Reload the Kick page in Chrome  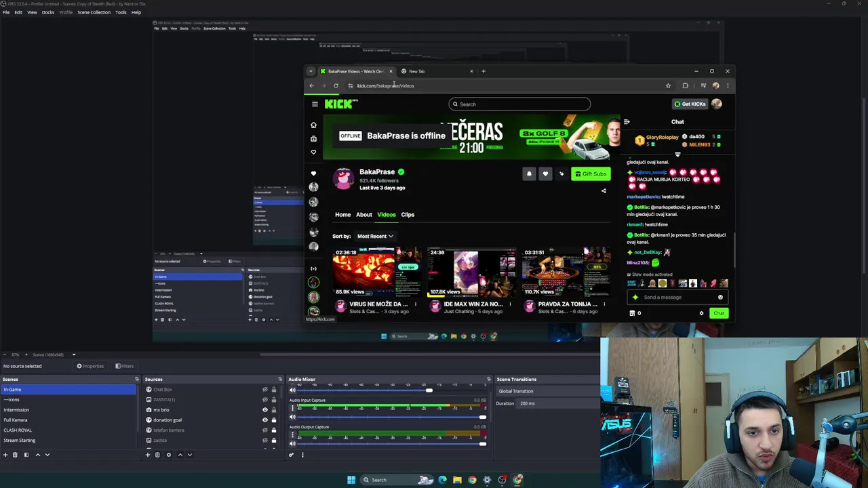pos(336,85)
